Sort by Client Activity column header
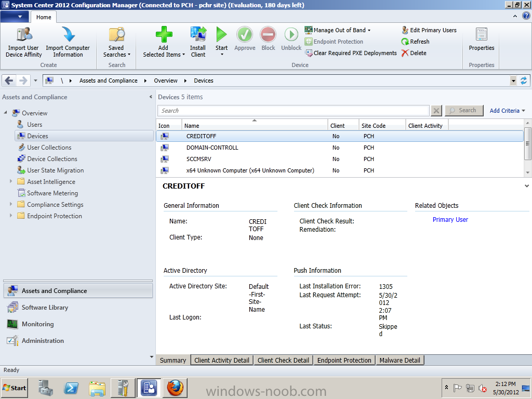This screenshot has height=399, width=532. [427, 126]
